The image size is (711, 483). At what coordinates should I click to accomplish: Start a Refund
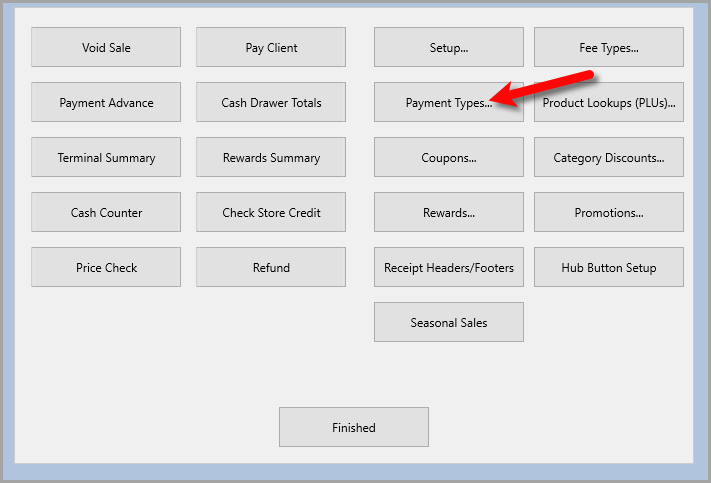pos(271,267)
